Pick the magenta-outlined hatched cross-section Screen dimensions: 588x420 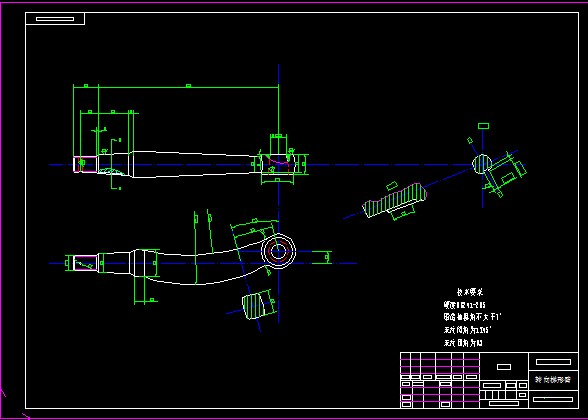click(395, 200)
